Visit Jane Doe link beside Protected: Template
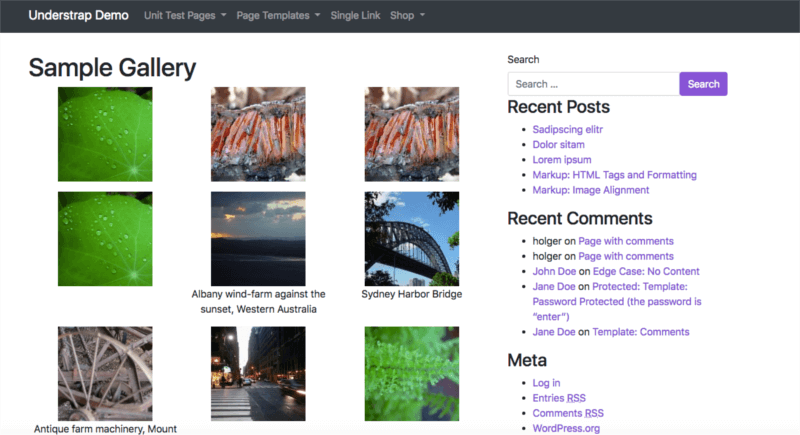 (554, 287)
